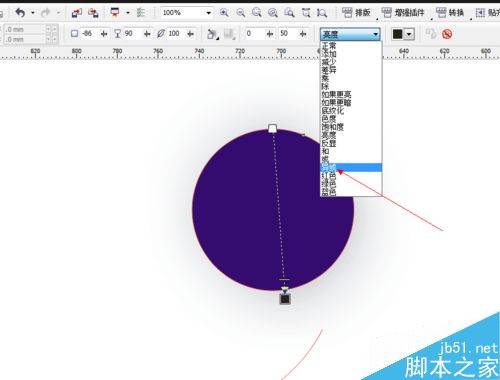Open the 100% zoom level combo box
This screenshot has height=380, width=500.
[x=187, y=13]
